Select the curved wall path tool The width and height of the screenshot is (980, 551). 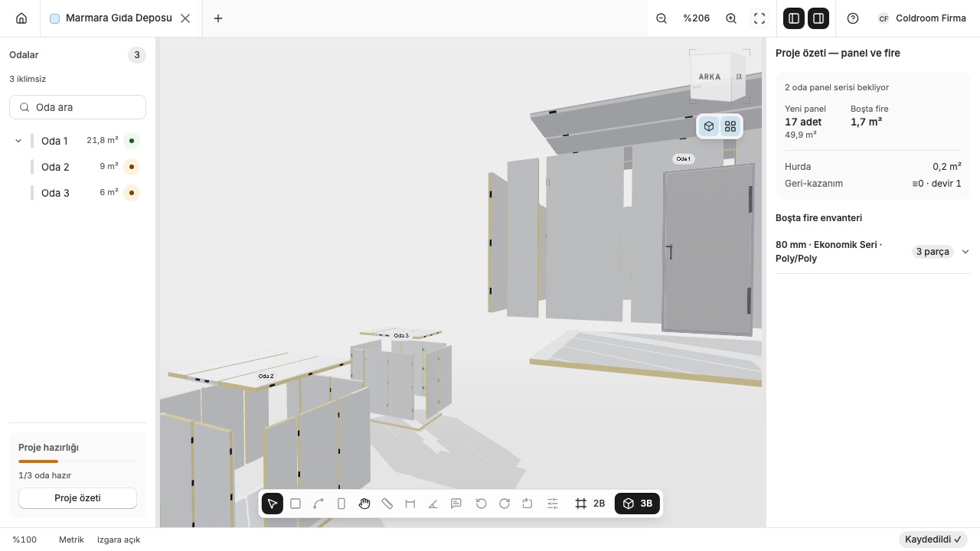click(x=318, y=504)
